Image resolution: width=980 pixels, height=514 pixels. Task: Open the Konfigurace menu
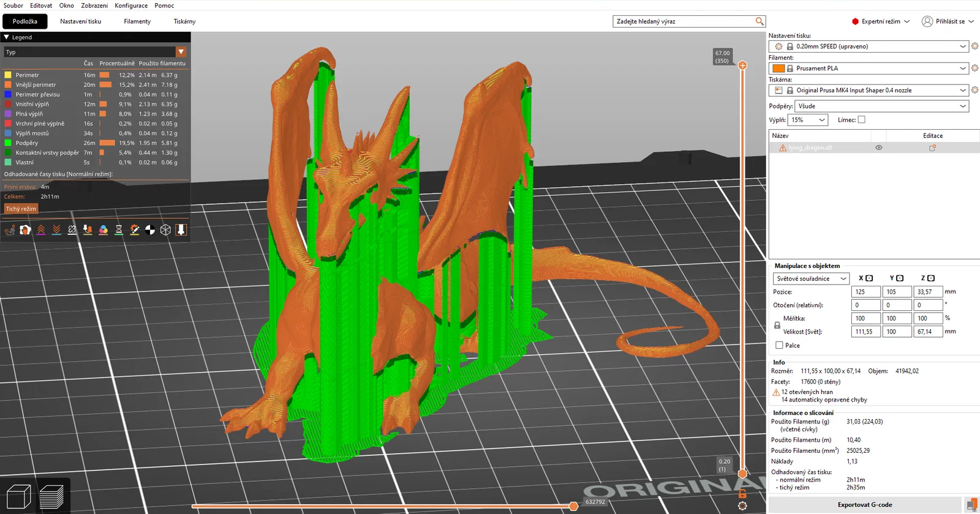point(131,6)
